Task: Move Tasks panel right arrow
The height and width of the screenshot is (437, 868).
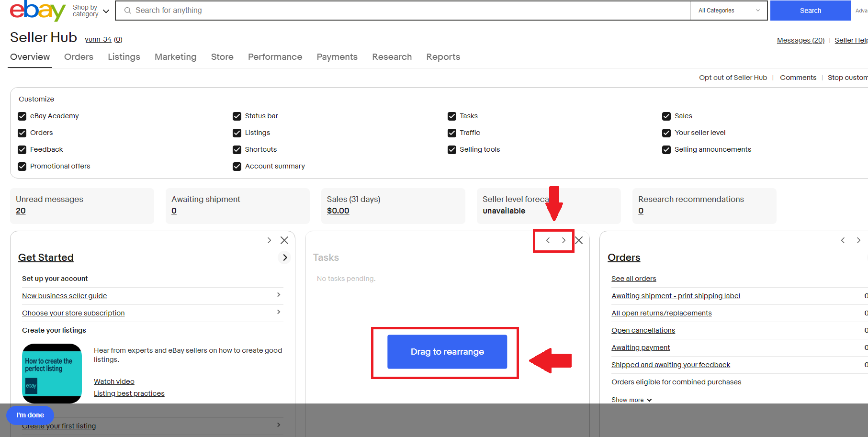Action: pyautogui.click(x=564, y=240)
